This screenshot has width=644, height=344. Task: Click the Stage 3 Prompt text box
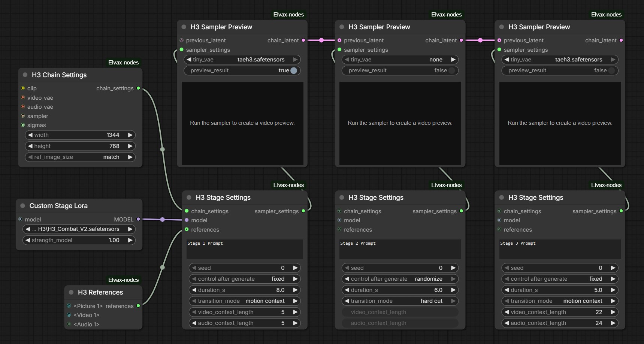pyautogui.click(x=560, y=249)
